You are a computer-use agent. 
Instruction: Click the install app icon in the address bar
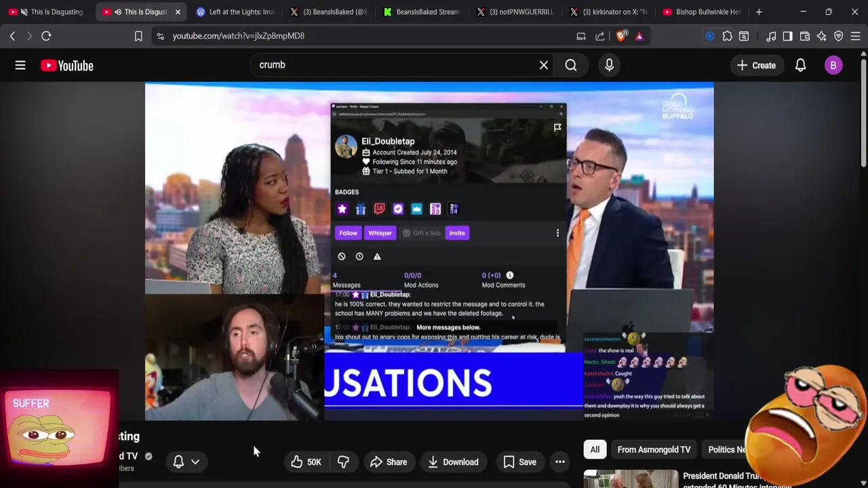pos(581,36)
